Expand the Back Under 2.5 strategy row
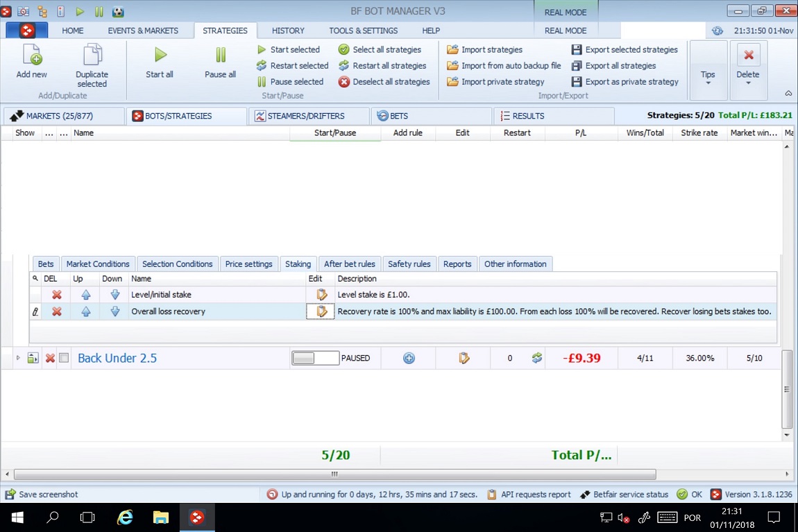The width and height of the screenshot is (798, 532). 18,358
